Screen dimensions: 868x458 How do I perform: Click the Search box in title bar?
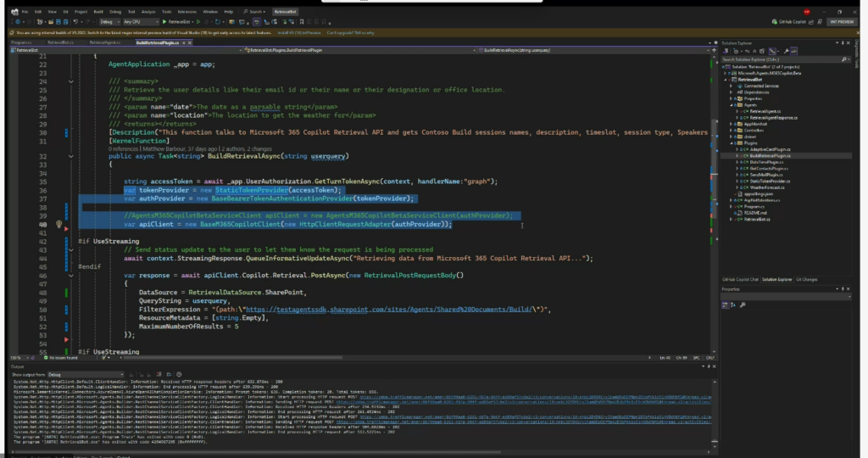(x=255, y=12)
